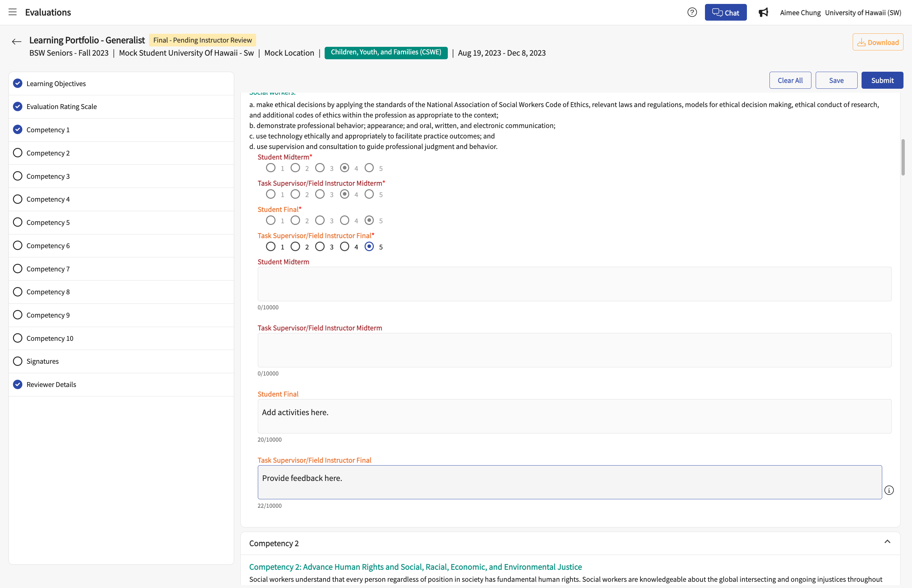Click the Aimee Chung user name
This screenshot has width=912, height=588.
[x=800, y=12]
